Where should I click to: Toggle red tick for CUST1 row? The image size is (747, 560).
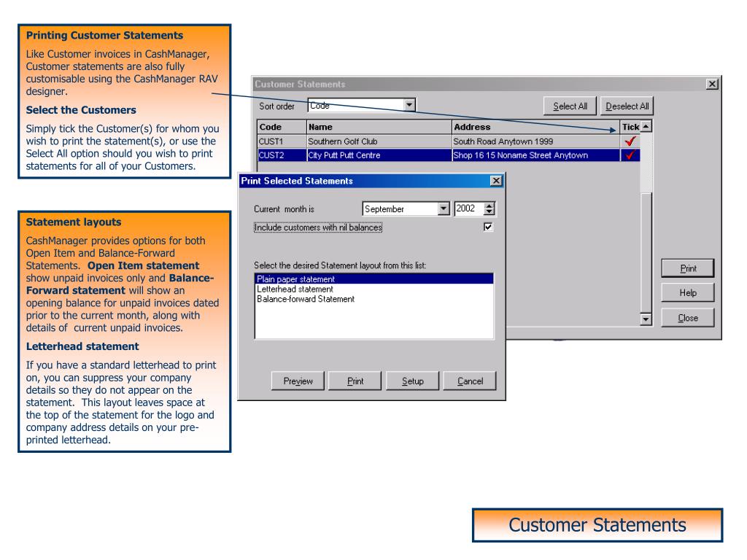[630, 141]
